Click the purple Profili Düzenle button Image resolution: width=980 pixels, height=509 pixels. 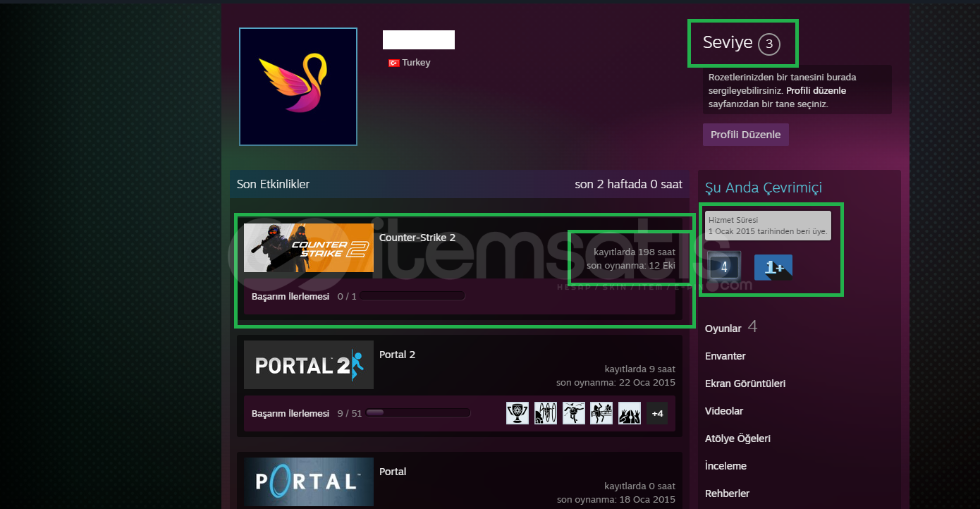[x=746, y=135]
